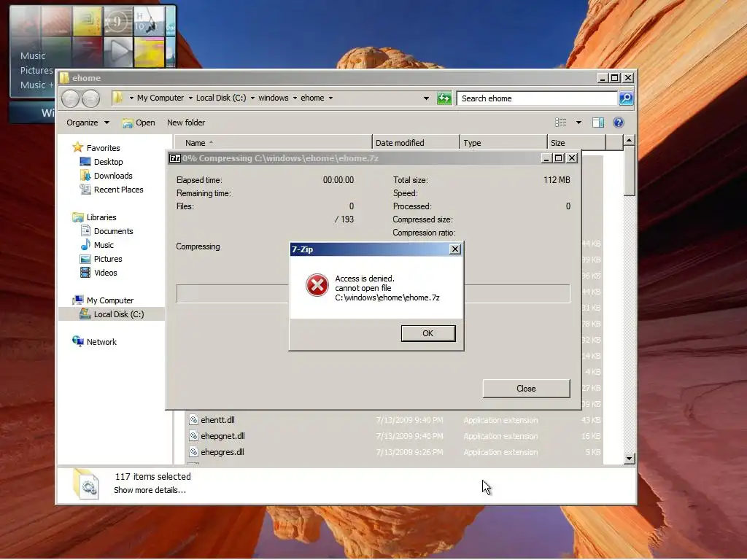Expand the ehome breadcrumb arrow

pos(330,98)
